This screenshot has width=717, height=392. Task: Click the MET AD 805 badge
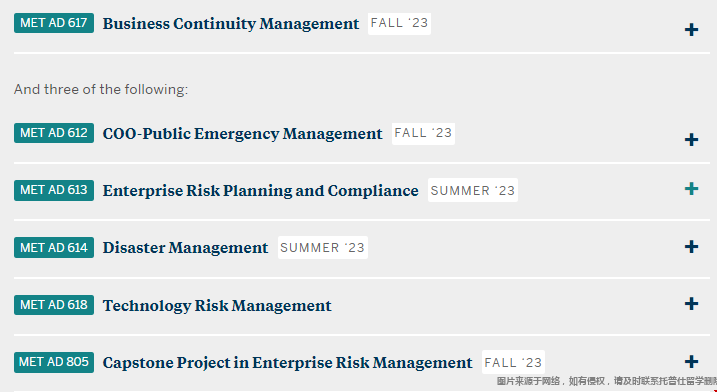tap(54, 362)
